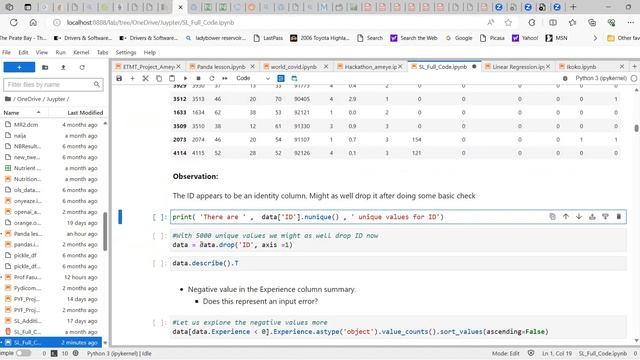Select the Panda les... notebook file

(x=52, y=234)
